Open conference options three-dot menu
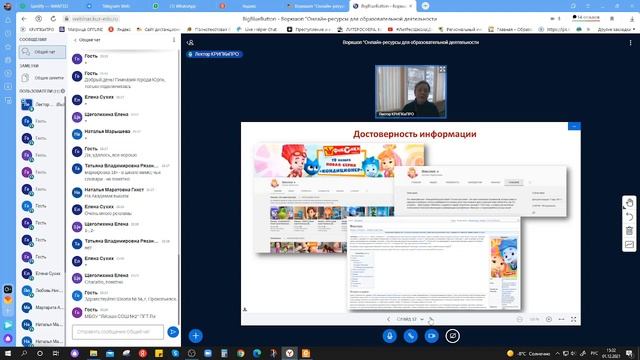640x360 pixels. (x=630, y=42)
